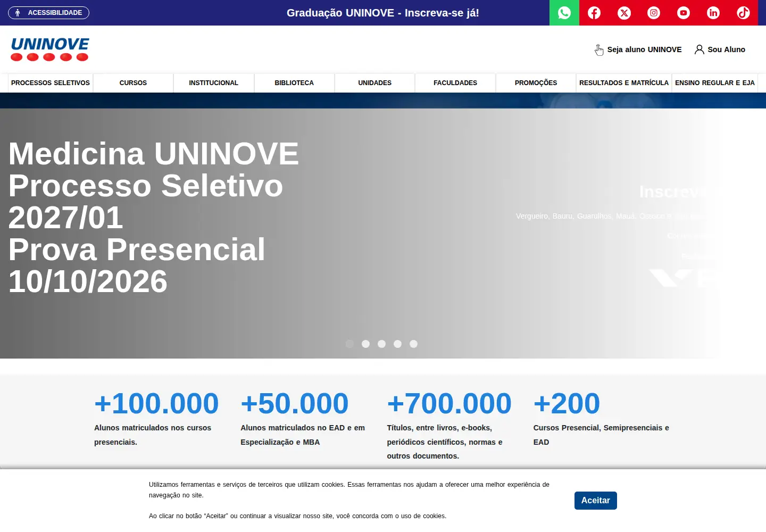Open the Faculdades menu
766x532 pixels.
(455, 83)
